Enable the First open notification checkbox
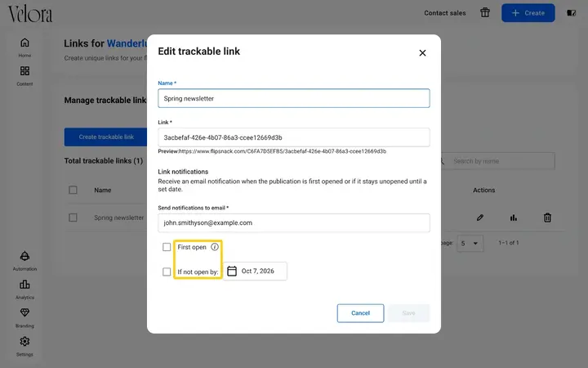 click(x=167, y=247)
